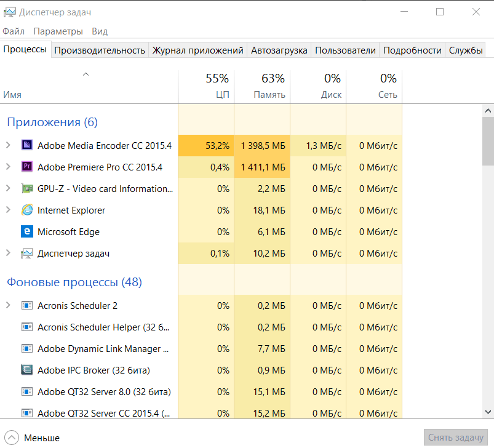Open the Вид menu
This screenshot has width=494, height=448.
pos(100,31)
